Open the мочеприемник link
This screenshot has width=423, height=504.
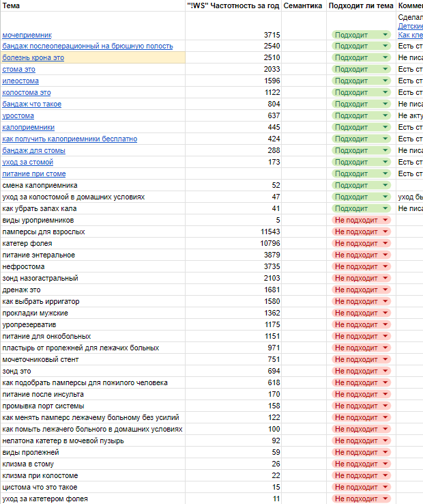27,35
